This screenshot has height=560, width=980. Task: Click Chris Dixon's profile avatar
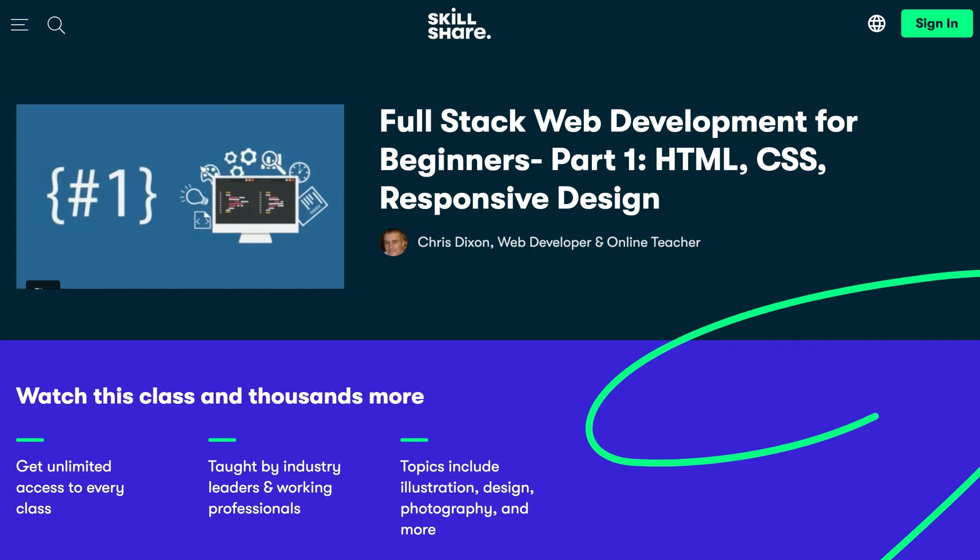tap(393, 242)
